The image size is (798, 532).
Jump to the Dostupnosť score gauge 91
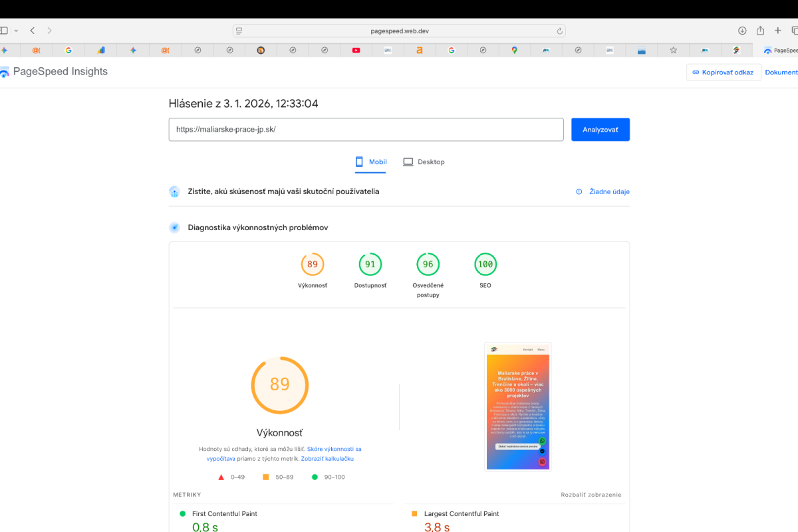[x=370, y=265]
